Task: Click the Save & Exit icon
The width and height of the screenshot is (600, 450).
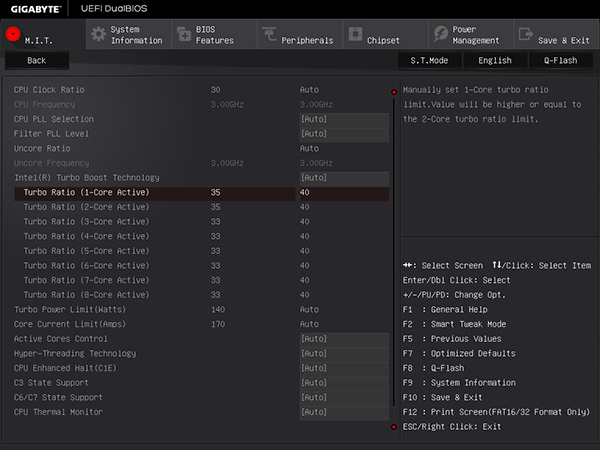Action: pos(525,34)
